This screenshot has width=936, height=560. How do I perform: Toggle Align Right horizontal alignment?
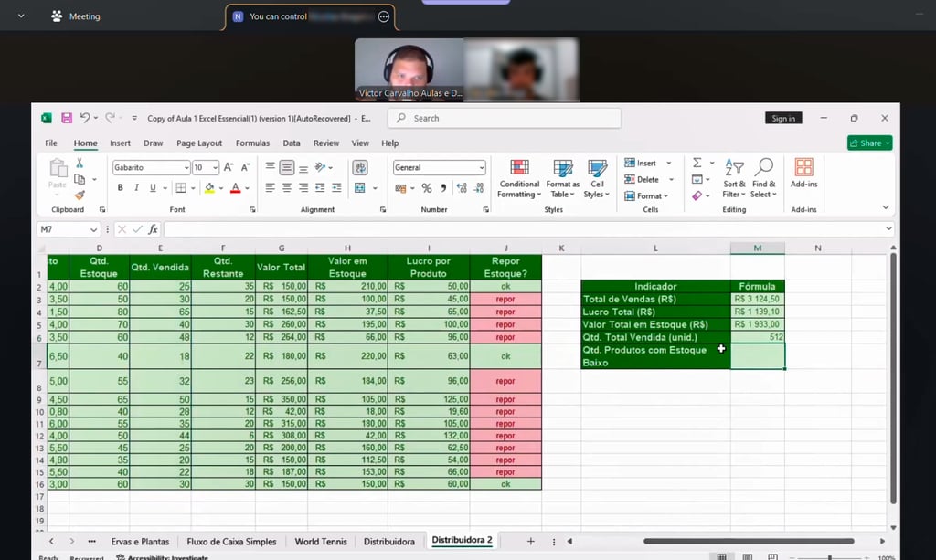tap(303, 188)
